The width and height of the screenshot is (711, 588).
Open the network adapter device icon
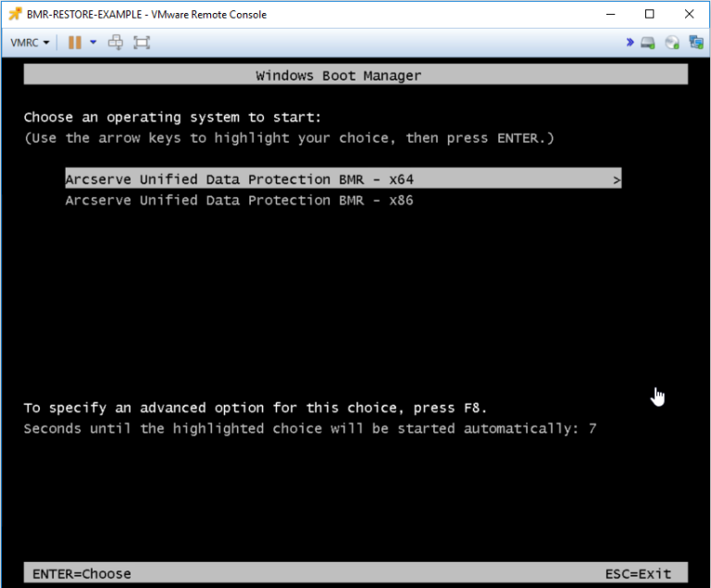pos(696,43)
